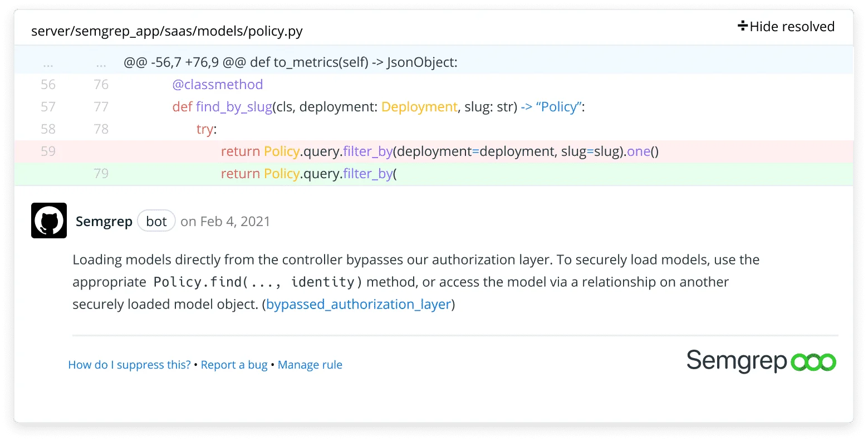Select line number 79 in the diff
Image resolution: width=868 pixels, height=441 pixels.
[x=101, y=173]
